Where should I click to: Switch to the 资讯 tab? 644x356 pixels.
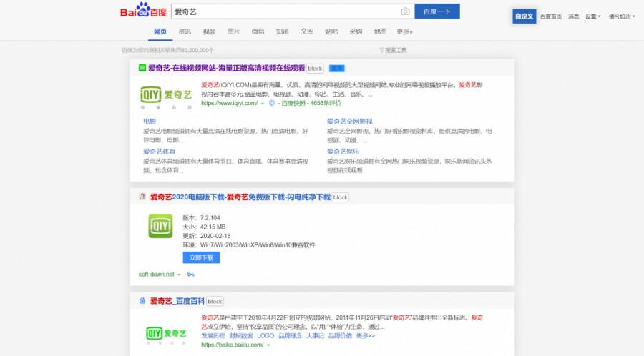(x=185, y=31)
